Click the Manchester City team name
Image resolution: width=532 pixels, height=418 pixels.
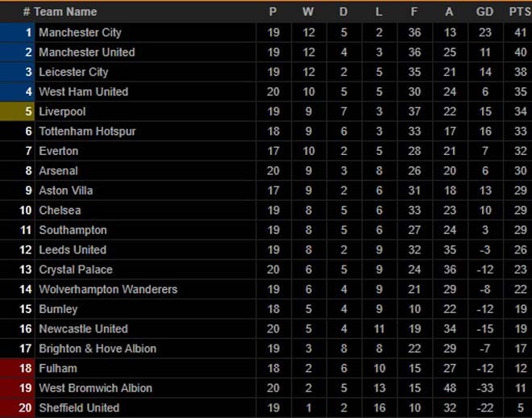tap(80, 32)
